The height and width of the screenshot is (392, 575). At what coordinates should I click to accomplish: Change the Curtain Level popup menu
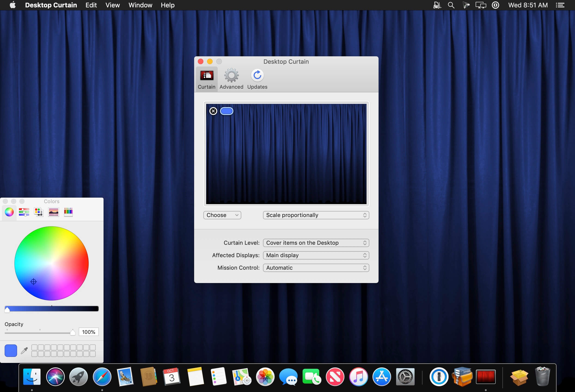point(316,243)
